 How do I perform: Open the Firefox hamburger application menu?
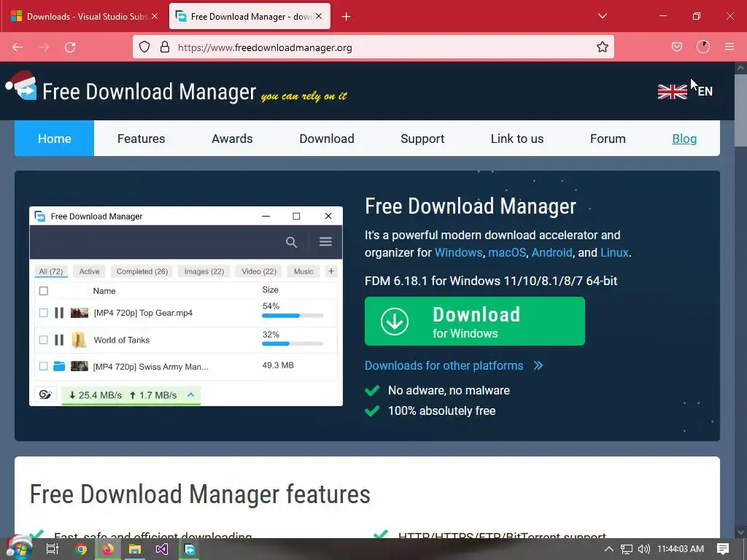click(729, 47)
